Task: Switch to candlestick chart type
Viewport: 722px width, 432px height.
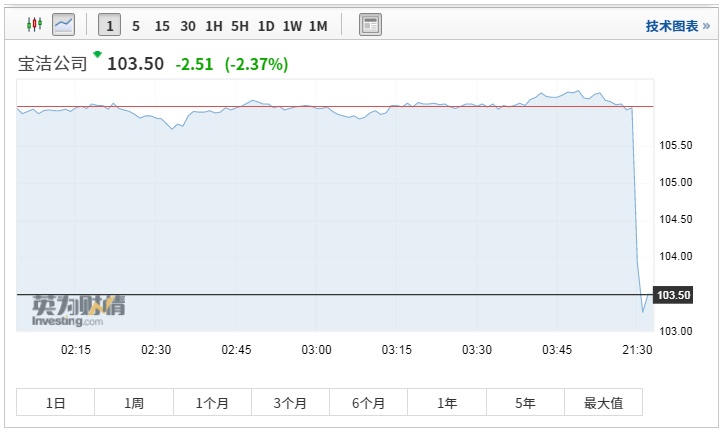Action: (x=35, y=25)
